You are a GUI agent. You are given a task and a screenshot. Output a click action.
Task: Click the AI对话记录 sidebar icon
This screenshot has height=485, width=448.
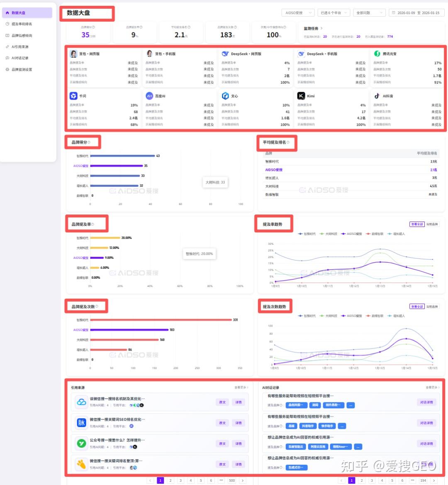[7, 58]
